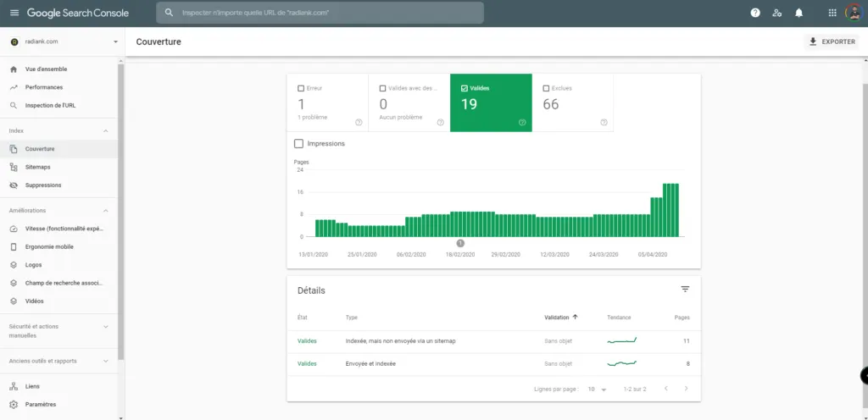Open Champ de recherche associé menu item

[x=58, y=283]
